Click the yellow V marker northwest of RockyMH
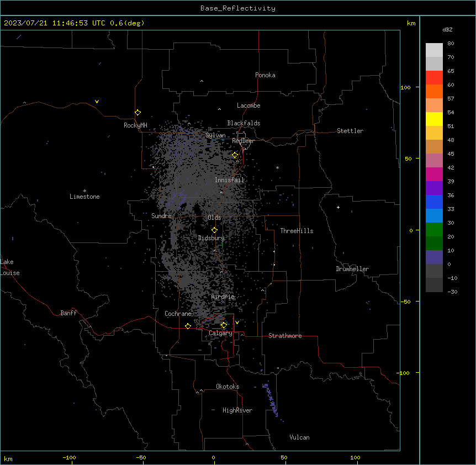Image resolution: width=476 pixels, height=465 pixels. click(97, 102)
